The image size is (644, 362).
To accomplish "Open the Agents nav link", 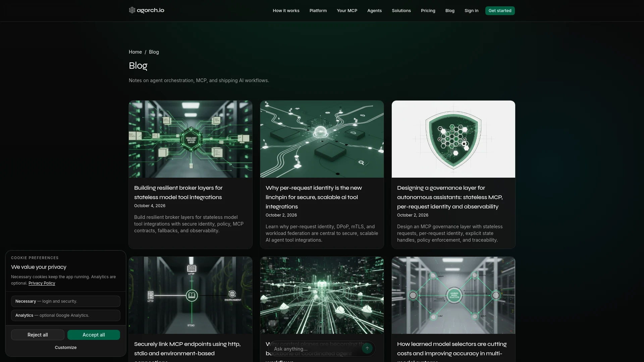I will (x=374, y=11).
